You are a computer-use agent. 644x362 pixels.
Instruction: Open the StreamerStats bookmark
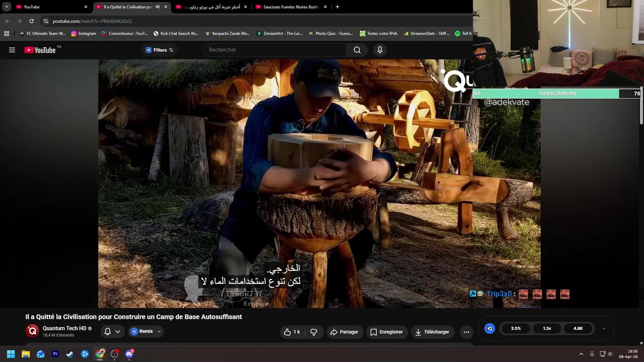[x=427, y=34]
